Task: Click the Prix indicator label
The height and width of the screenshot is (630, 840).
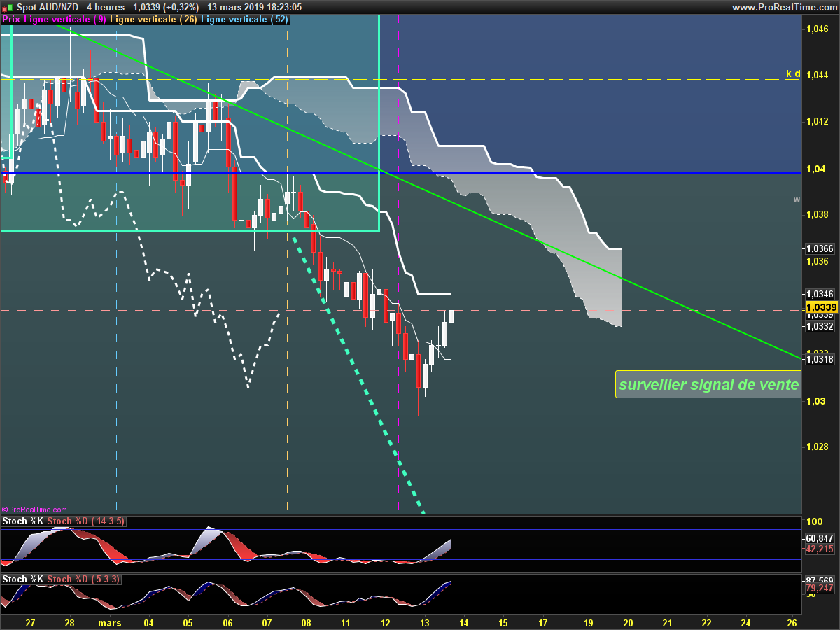Action: click(x=11, y=20)
